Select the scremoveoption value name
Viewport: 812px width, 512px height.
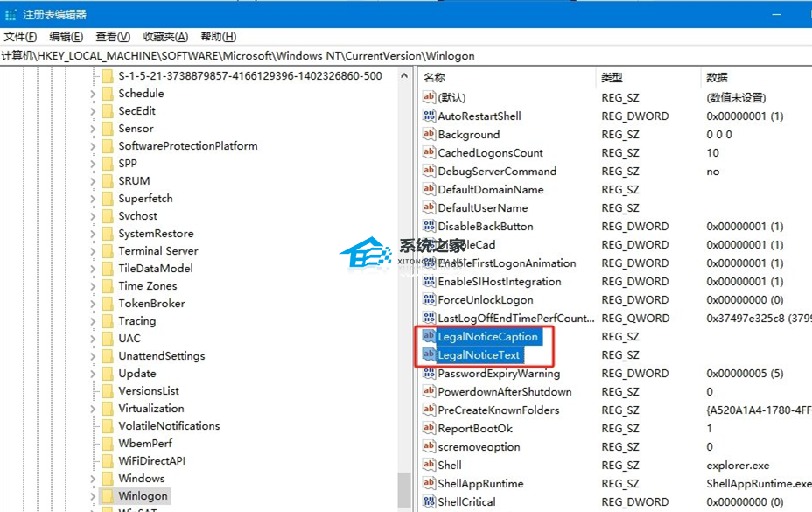click(x=479, y=447)
